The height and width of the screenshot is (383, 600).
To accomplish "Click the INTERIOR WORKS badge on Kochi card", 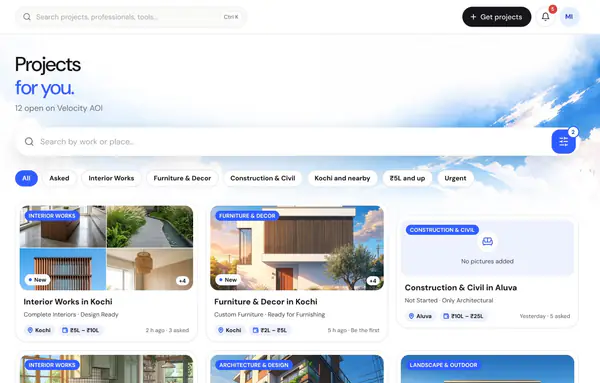I will click(52, 216).
